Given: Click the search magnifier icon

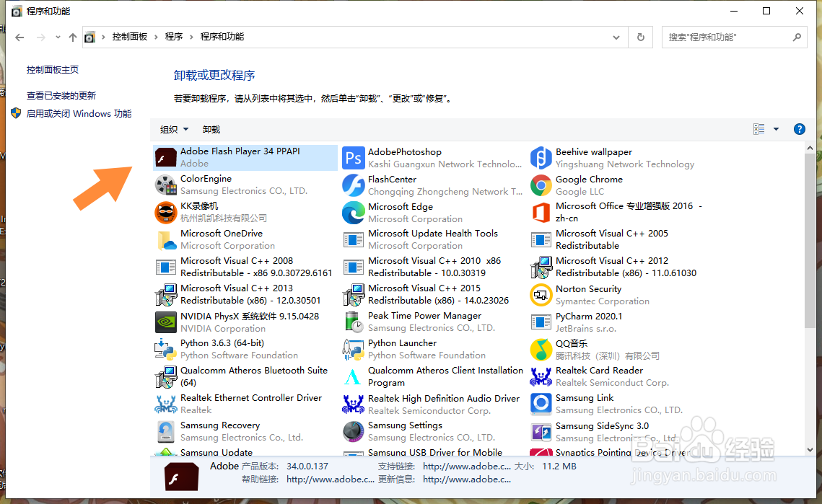Looking at the screenshot, I should point(797,37).
